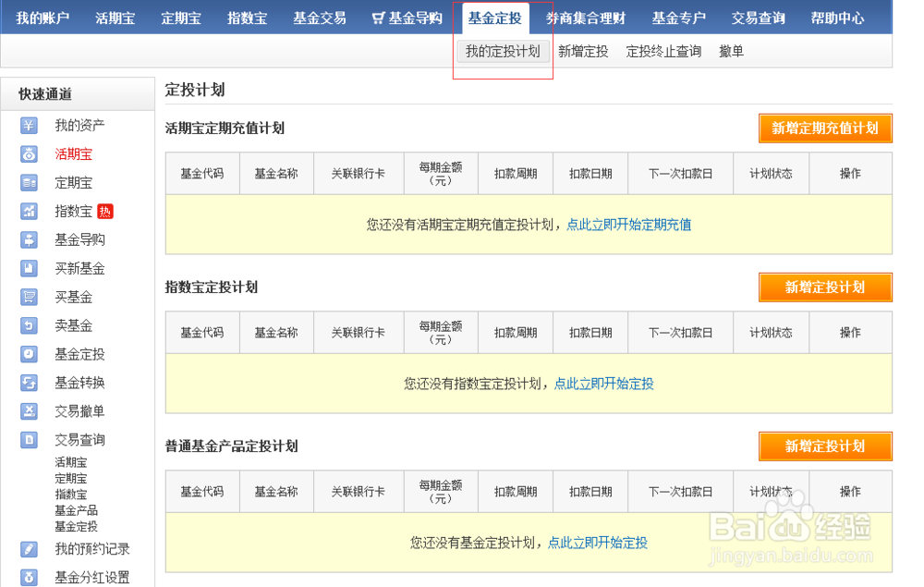Viewport: 924px width, 587px height.
Task: Click the 定期宝 sidebar icon
Action: [29, 183]
